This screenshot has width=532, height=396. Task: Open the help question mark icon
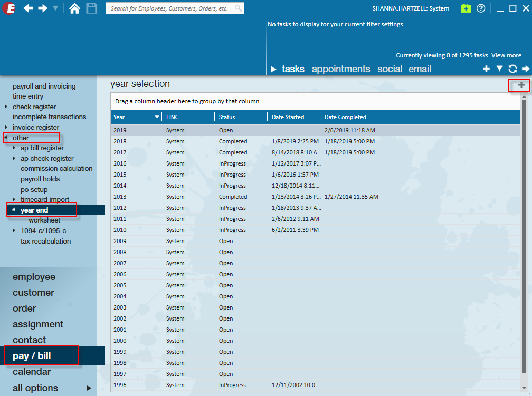coord(481,8)
